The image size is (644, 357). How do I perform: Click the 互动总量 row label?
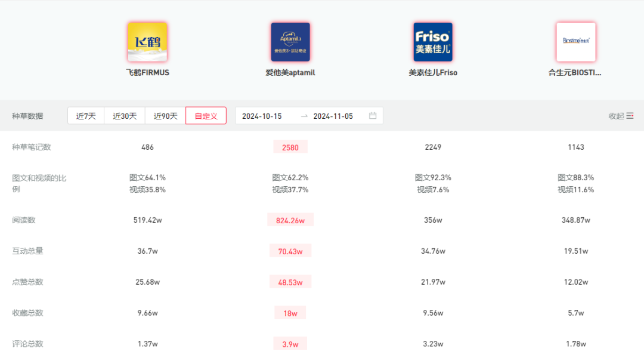tap(27, 251)
